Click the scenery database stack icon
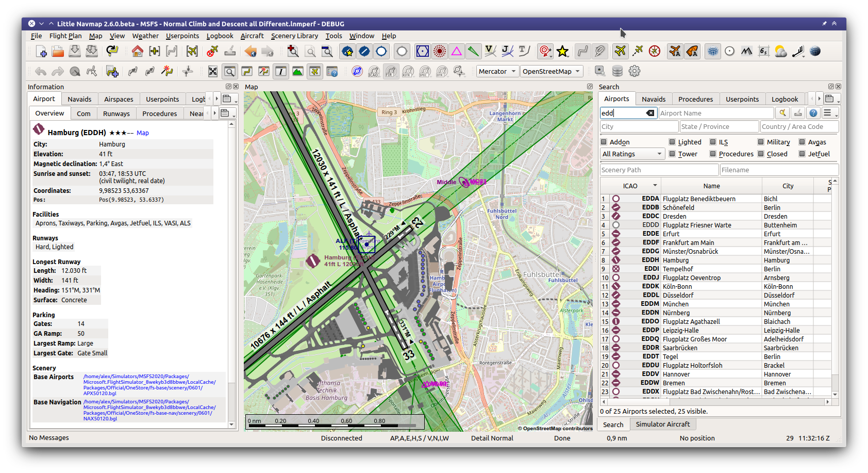868x473 pixels. click(x=617, y=71)
